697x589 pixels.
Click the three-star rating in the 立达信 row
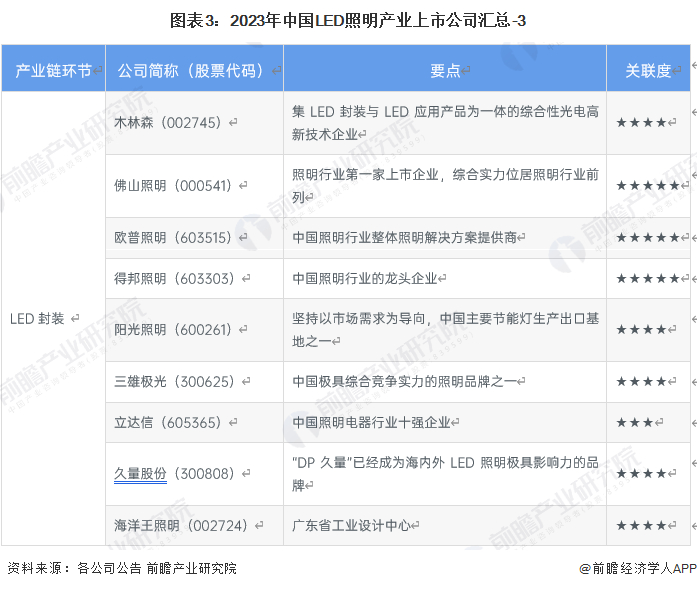point(634,422)
